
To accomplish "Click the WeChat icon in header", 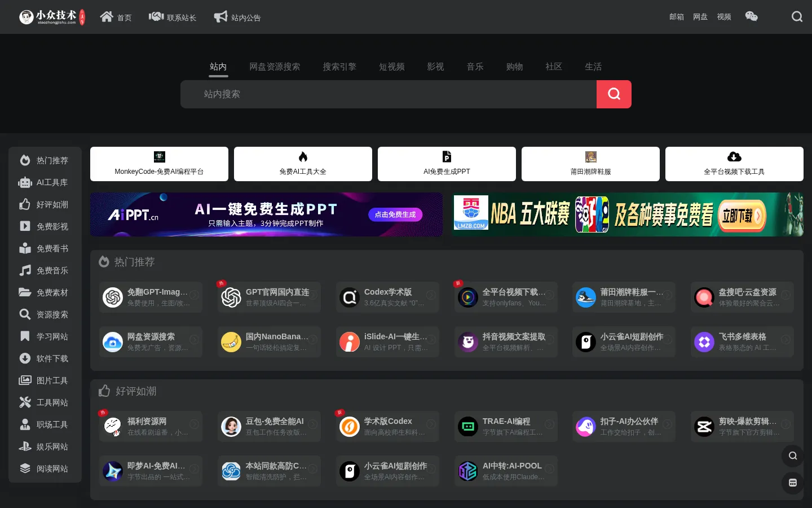I will click(x=751, y=17).
